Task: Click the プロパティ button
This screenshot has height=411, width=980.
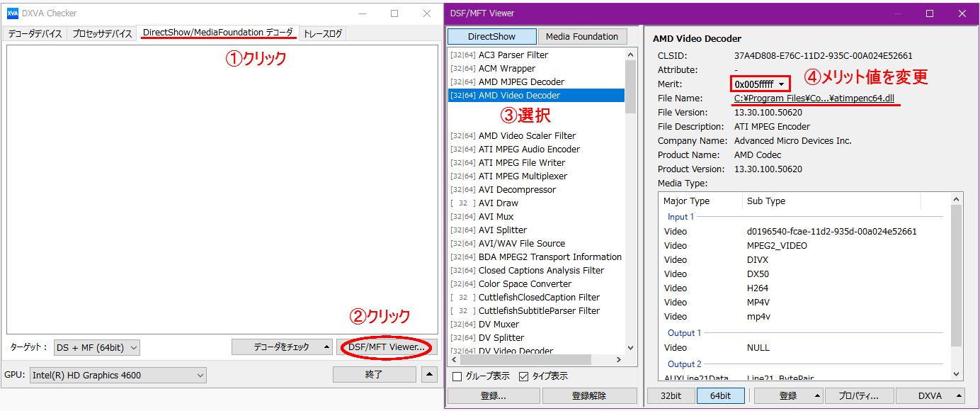Action: point(859,396)
